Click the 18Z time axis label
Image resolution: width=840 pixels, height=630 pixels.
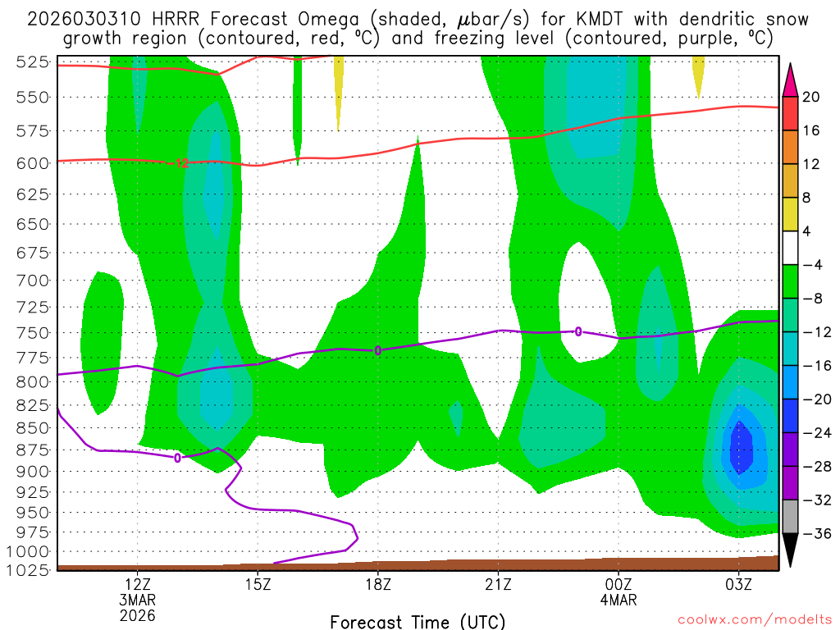pos(378,584)
